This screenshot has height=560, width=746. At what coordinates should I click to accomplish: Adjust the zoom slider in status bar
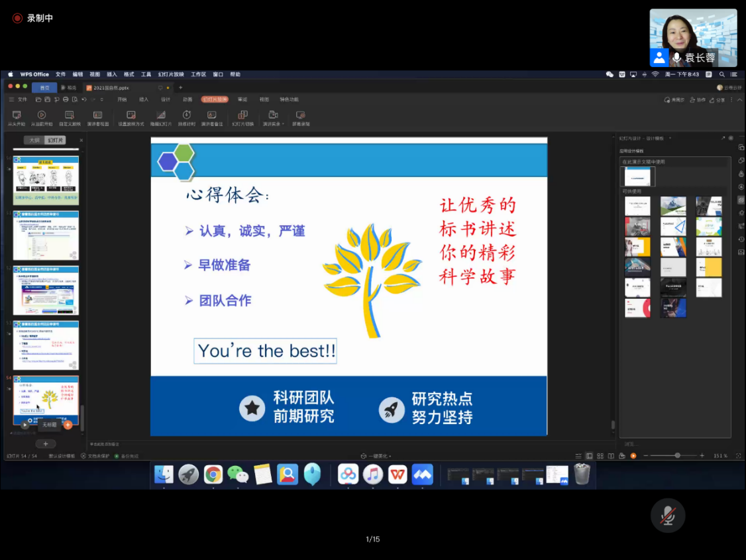(x=677, y=456)
